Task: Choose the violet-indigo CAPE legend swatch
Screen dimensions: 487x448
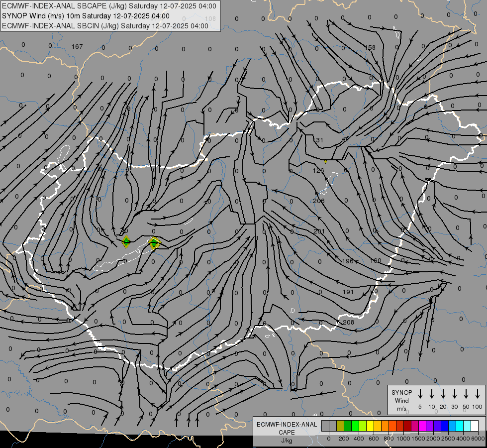Action: tap(437, 426)
